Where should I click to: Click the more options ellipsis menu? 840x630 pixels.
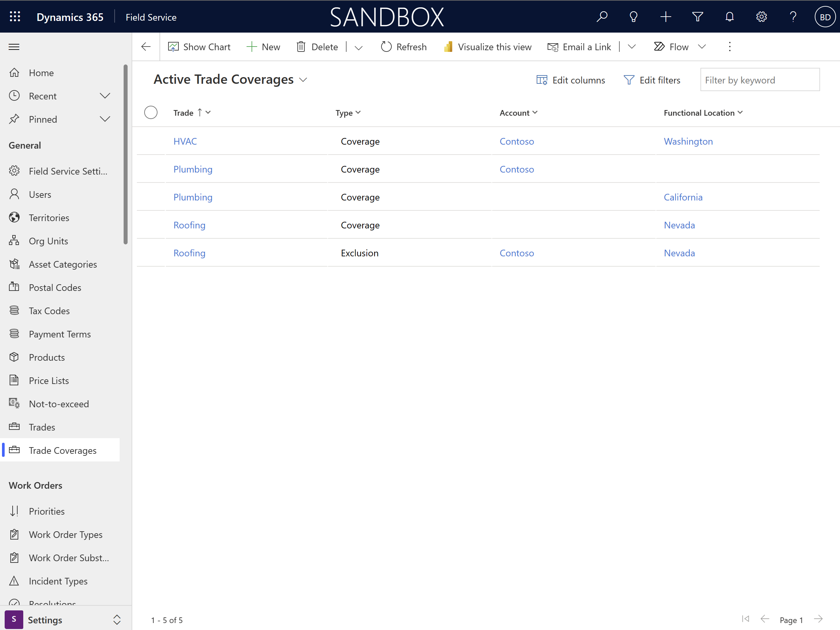(x=730, y=46)
